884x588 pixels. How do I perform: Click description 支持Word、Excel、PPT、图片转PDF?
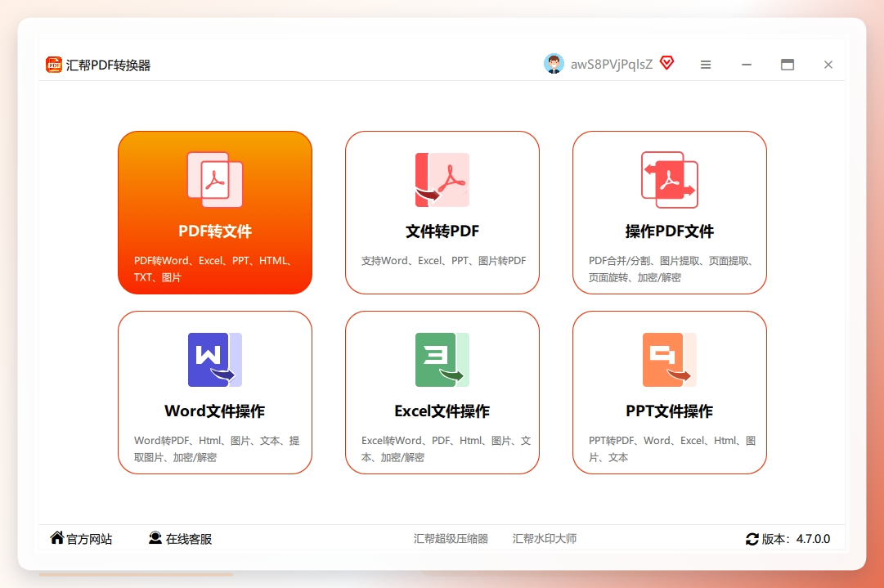[444, 260]
